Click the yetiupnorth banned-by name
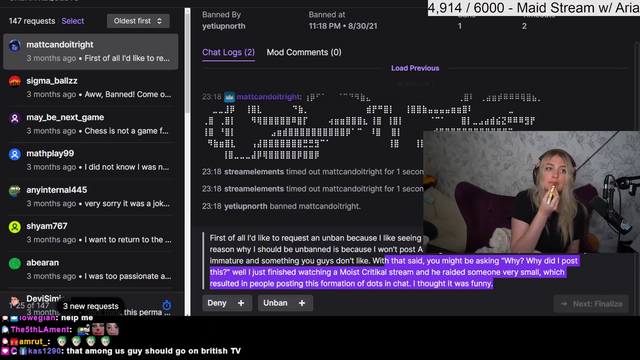The height and width of the screenshot is (360, 640). [x=224, y=26]
